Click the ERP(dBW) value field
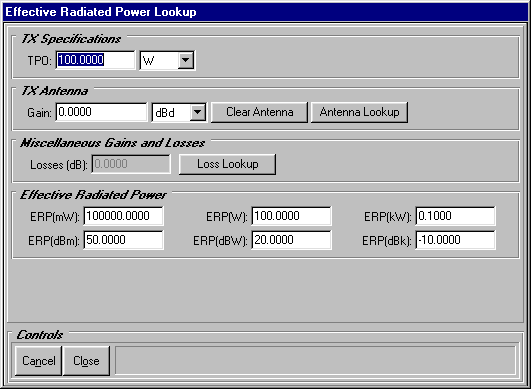The width and height of the screenshot is (531, 389). [x=291, y=240]
